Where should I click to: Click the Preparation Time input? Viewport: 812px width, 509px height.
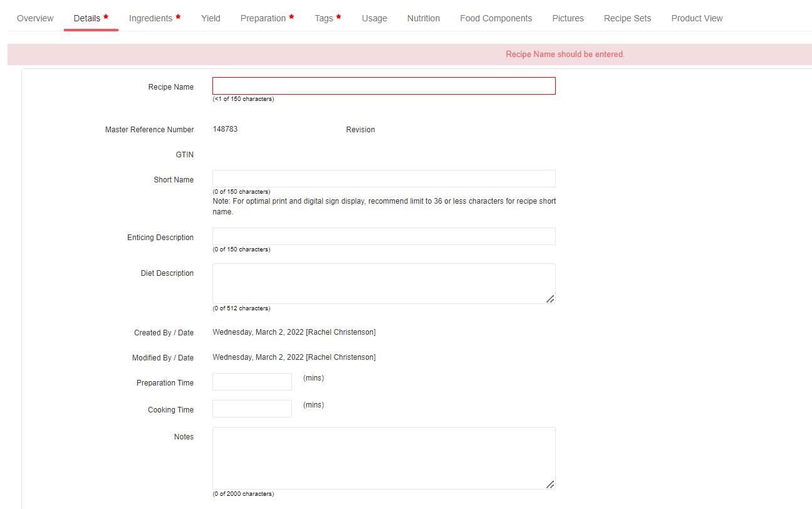click(x=252, y=382)
